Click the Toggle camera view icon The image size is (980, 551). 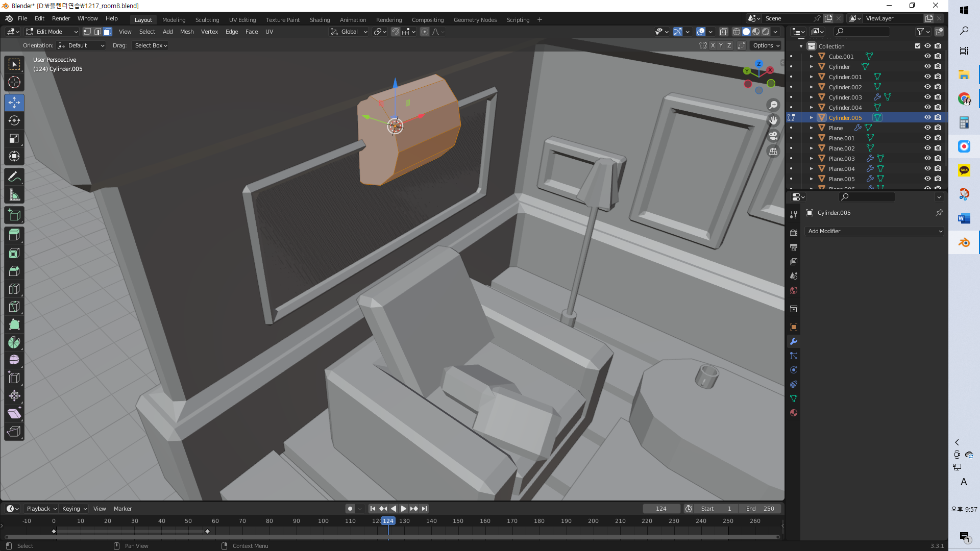(x=773, y=136)
